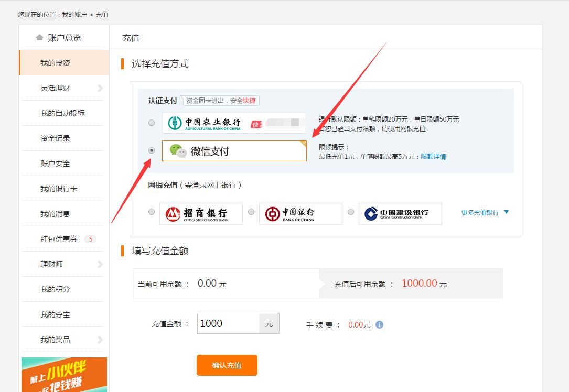The width and height of the screenshot is (569, 392).
Task: Expand the 我的奖品 sidebar section
Action: [x=55, y=339]
